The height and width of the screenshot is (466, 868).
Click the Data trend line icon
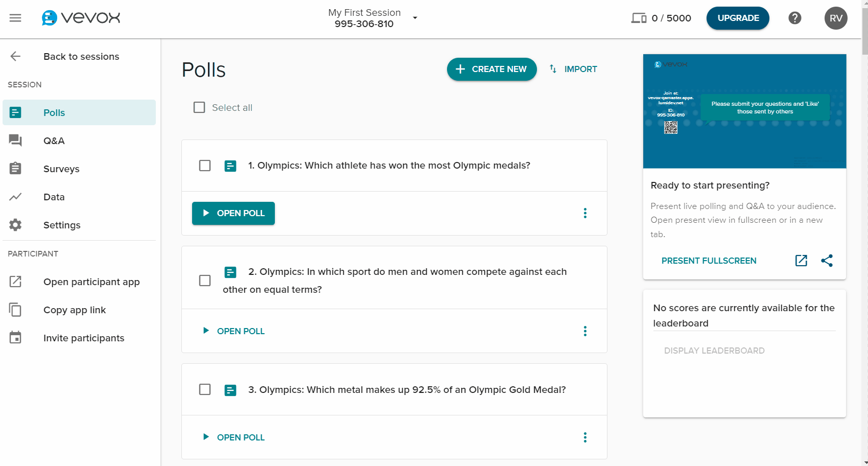(x=15, y=197)
